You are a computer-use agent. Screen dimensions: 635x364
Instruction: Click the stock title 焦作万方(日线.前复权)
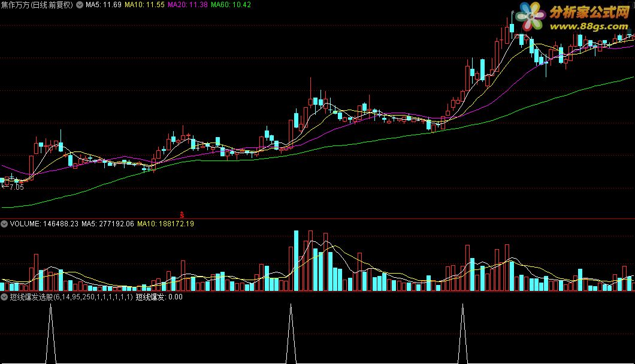coord(37,5)
